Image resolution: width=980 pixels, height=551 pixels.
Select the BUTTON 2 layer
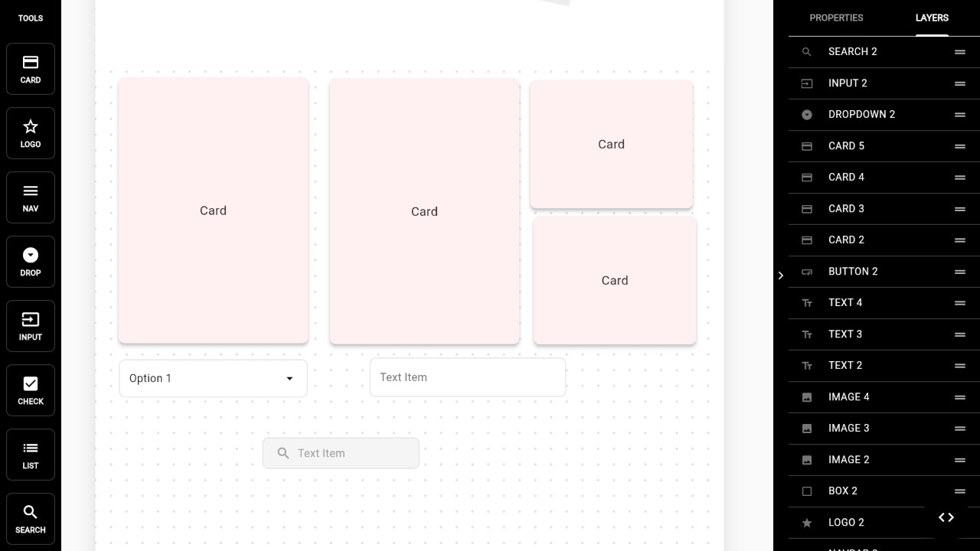point(853,272)
